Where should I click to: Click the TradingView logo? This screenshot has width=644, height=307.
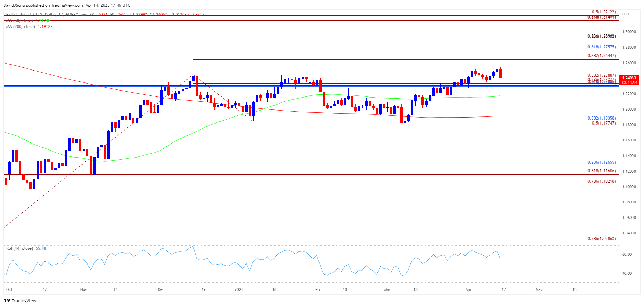click(x=20, y=301)
